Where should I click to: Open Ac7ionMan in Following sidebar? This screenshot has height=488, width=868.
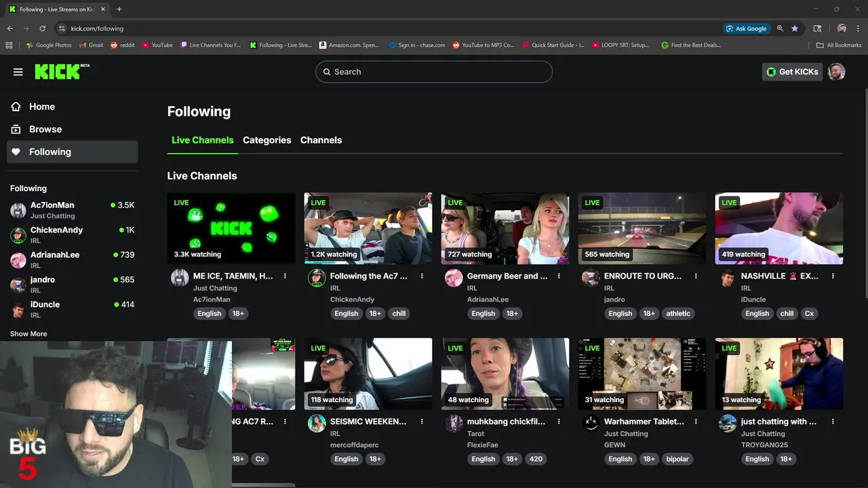point(72,210)
